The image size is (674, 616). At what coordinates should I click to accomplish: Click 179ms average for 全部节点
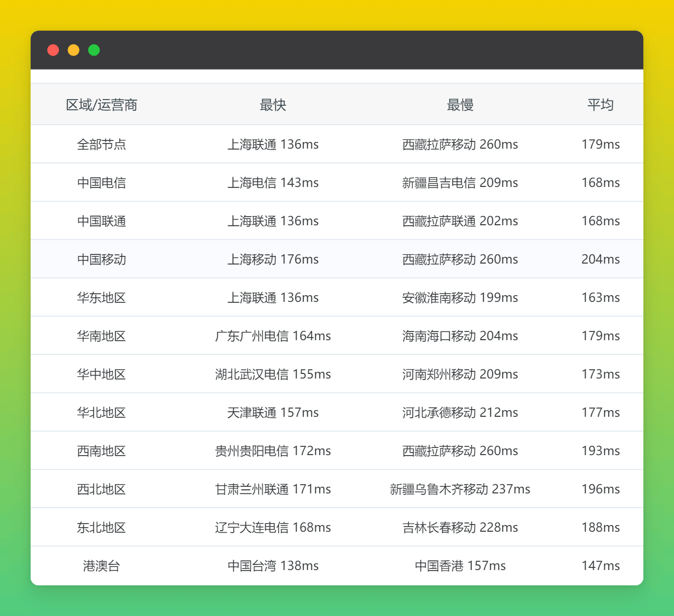(600, 145)
